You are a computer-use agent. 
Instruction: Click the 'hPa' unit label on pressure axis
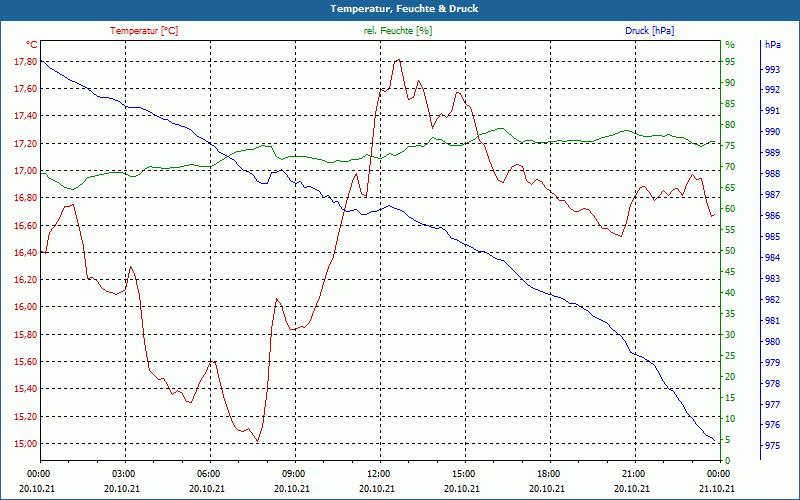[x=772, y=44]
